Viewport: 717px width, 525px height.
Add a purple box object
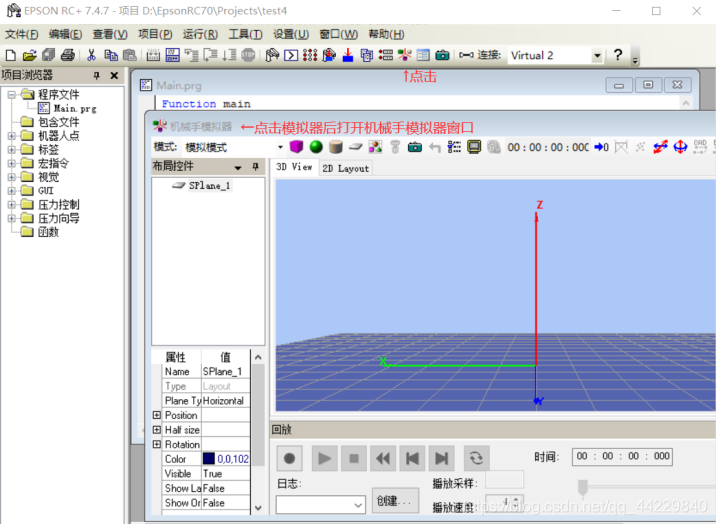point(297,147)
